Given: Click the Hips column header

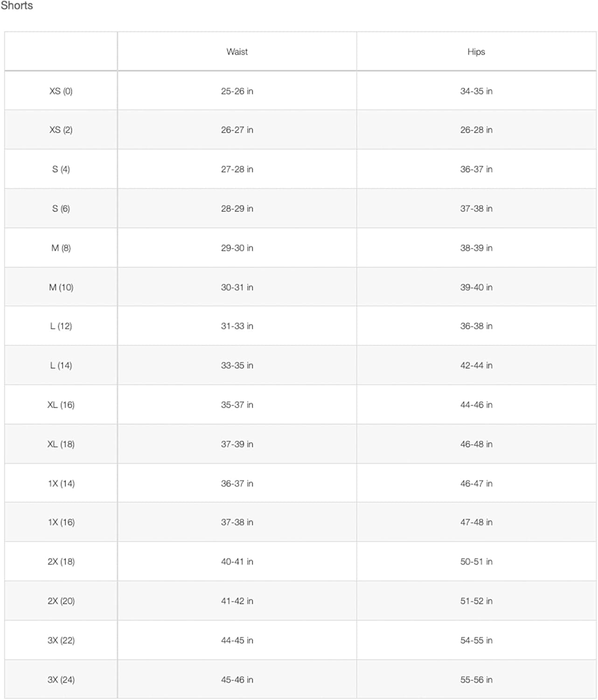Looking at the screenshot, I should click(x=476, y=52).
